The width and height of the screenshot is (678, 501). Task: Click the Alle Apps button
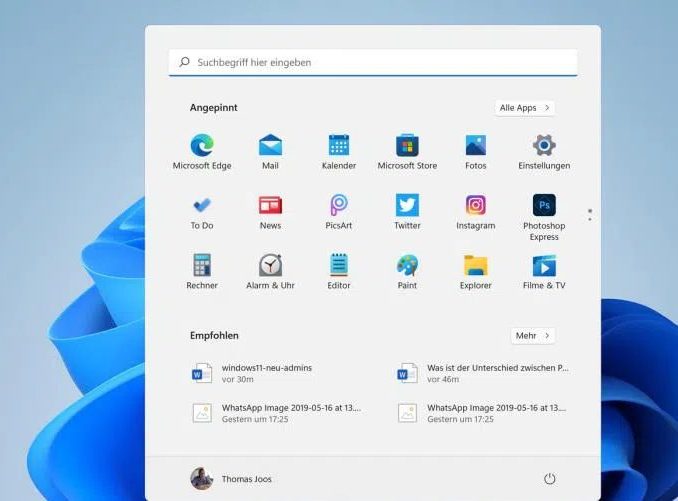524,108
